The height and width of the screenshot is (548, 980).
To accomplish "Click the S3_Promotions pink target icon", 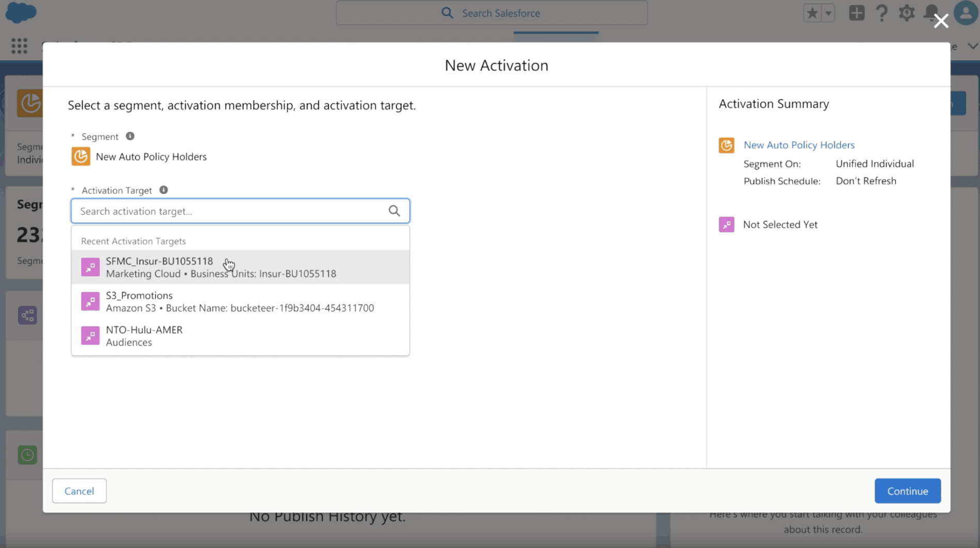I will coord(90,301).
